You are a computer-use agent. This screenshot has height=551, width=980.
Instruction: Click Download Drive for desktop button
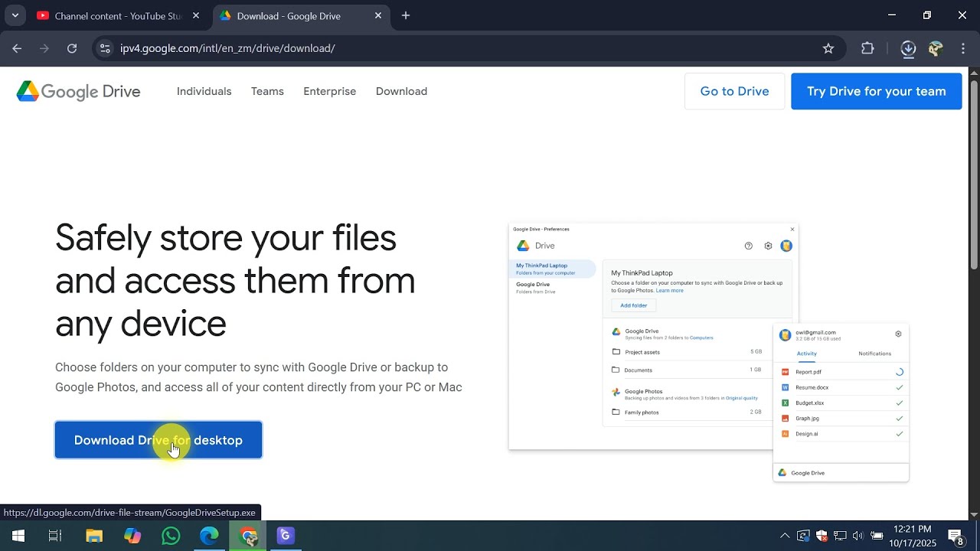point(158,440)
